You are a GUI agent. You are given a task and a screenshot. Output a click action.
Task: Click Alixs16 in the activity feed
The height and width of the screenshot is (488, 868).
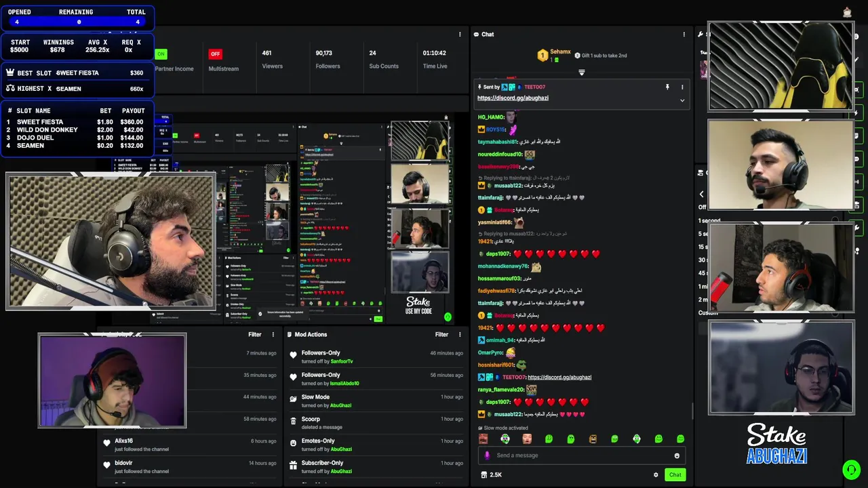(x=123, y=441)
